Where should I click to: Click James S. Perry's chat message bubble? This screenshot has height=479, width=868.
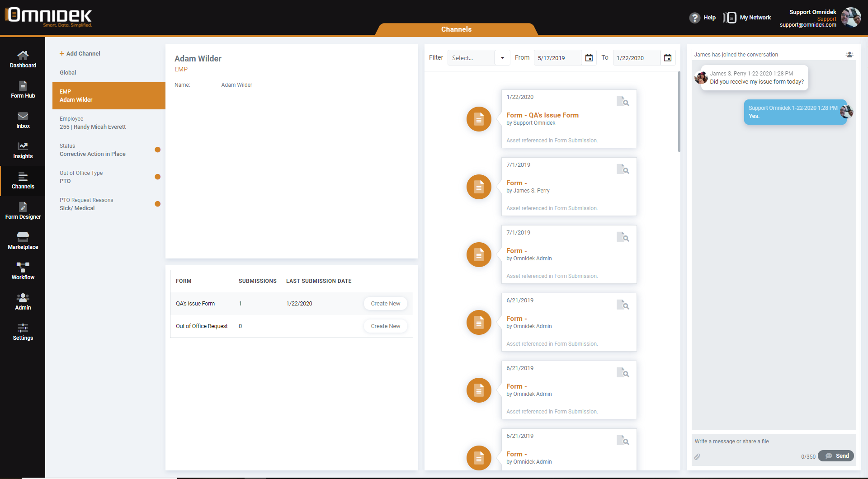tap(755, 78)
